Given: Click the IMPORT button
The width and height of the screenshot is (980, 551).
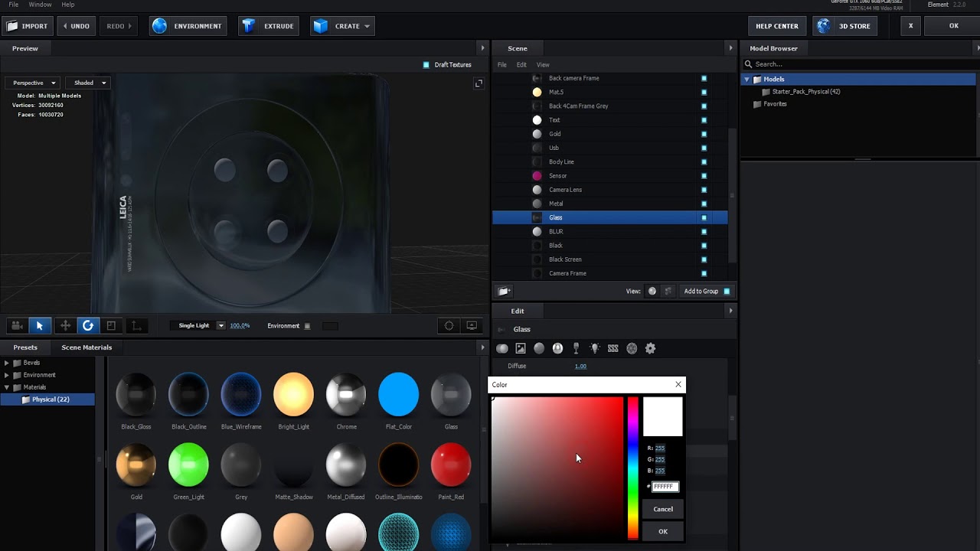Looking at the screenshot, I should coord(28,26).
